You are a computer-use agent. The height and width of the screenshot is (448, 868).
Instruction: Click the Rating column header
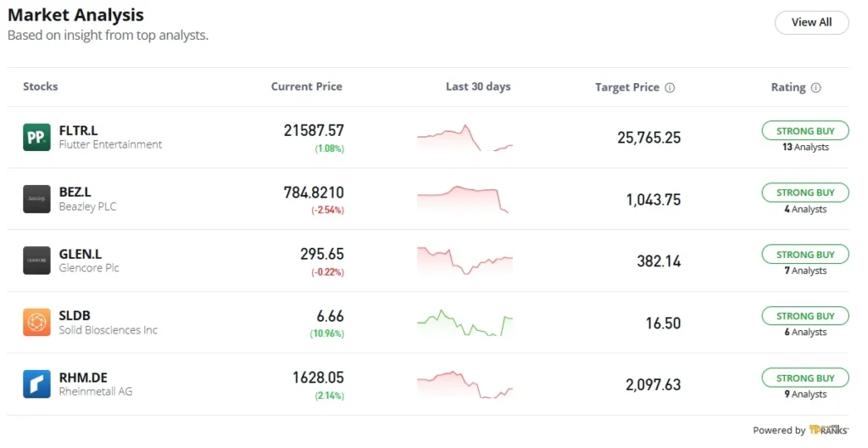pyautogui.click(x=788, y=87)
